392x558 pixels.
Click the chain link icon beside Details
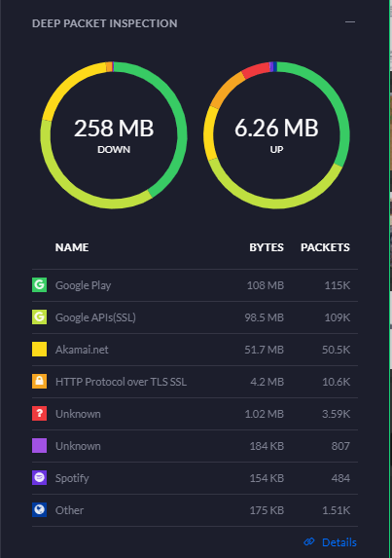[309, 542]
